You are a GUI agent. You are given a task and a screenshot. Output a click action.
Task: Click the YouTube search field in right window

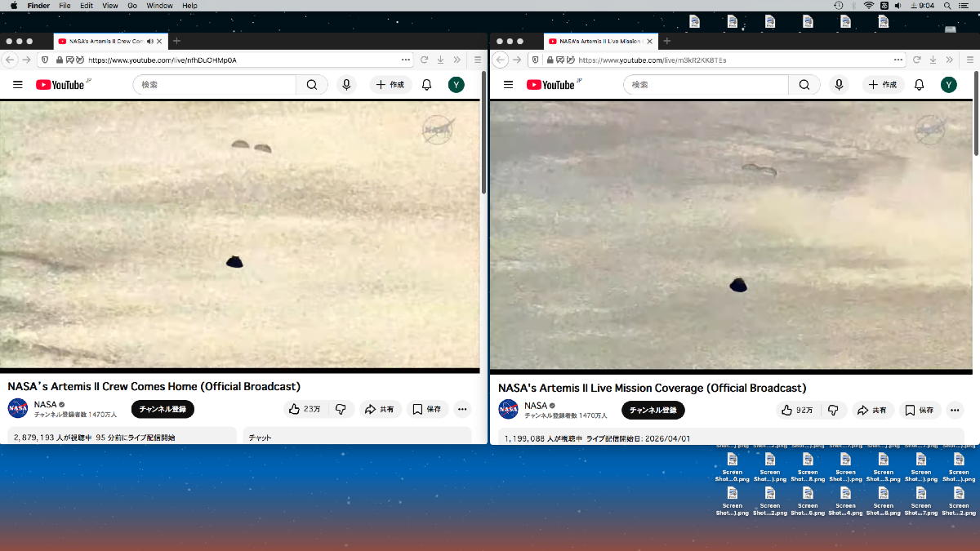pyautogui.click(x=706, y=85)
